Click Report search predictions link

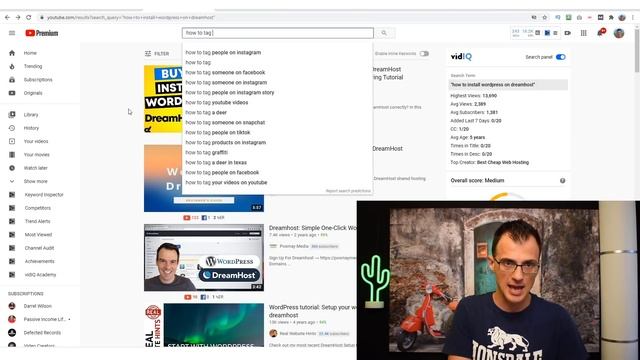pos(348,191)
